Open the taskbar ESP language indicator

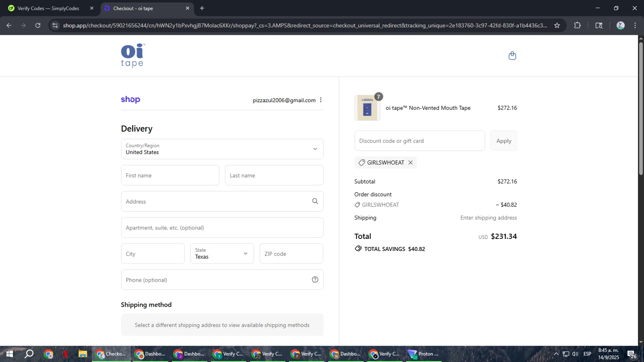click(587, 354)
